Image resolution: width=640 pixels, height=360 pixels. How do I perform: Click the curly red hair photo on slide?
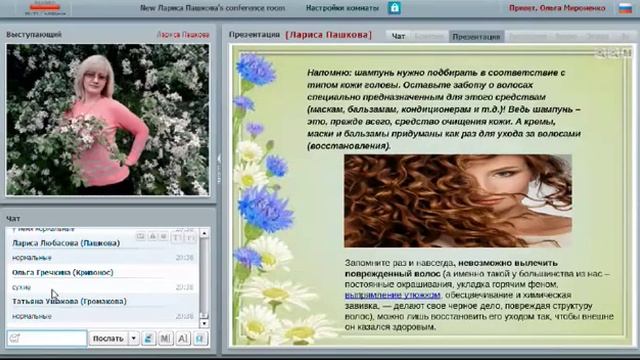[x=458, y=201]
